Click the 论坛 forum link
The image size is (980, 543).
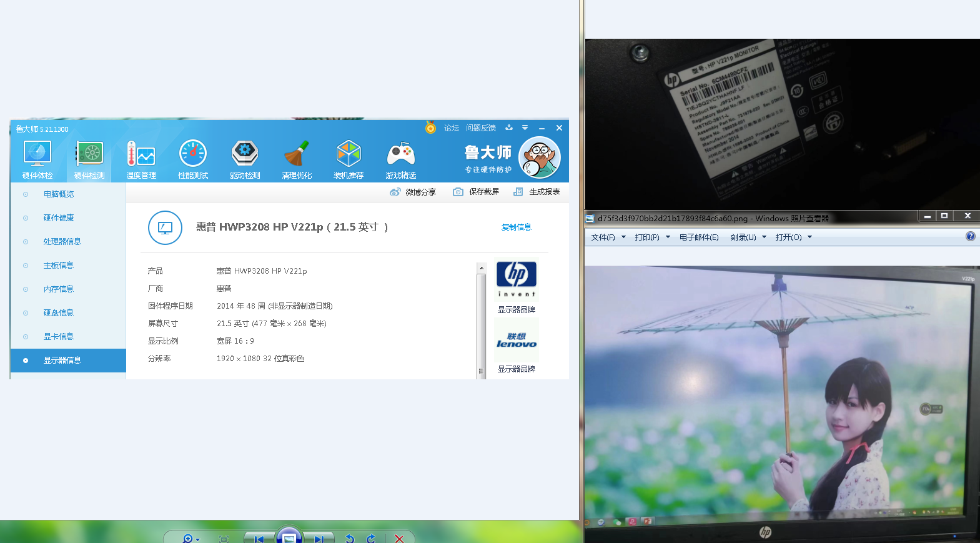(x=452, y=127)
